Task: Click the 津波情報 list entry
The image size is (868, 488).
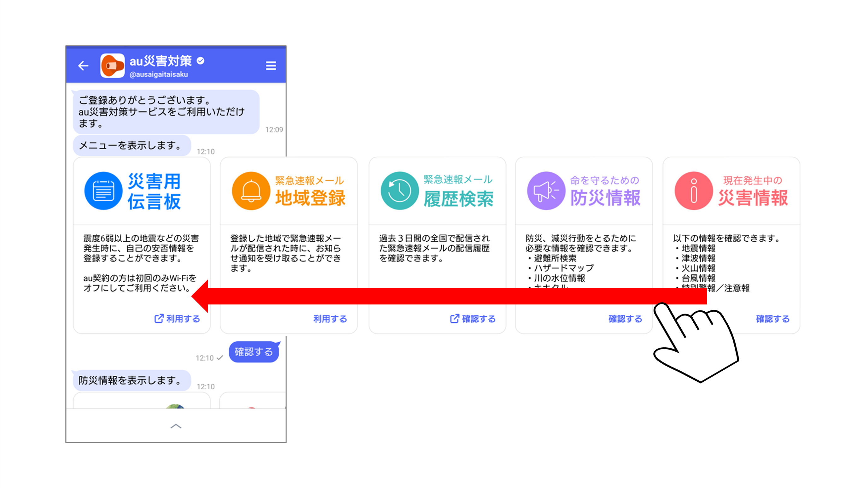Action: point(696,258)
